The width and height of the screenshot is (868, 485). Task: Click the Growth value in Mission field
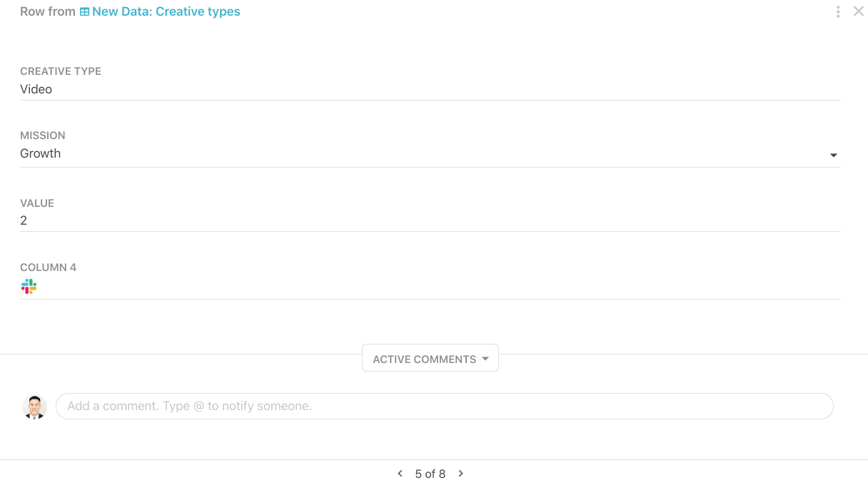click(x=41, y=153)
